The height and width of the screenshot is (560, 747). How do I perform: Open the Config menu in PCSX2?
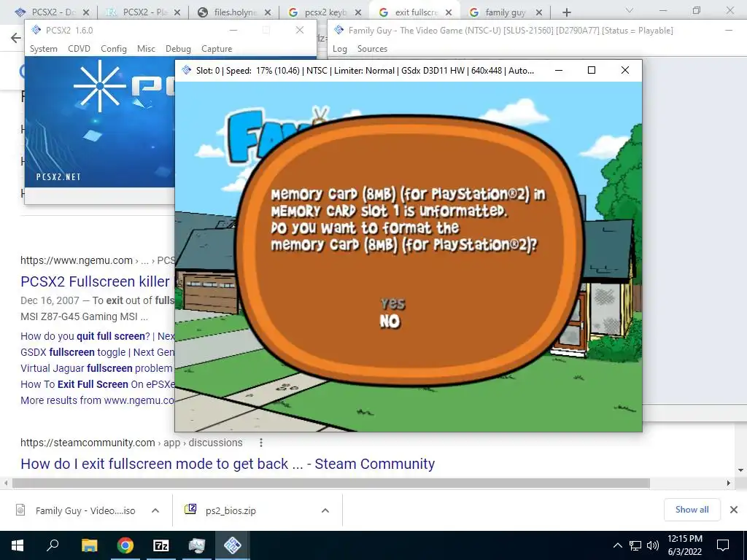click(x=113, y=49)
